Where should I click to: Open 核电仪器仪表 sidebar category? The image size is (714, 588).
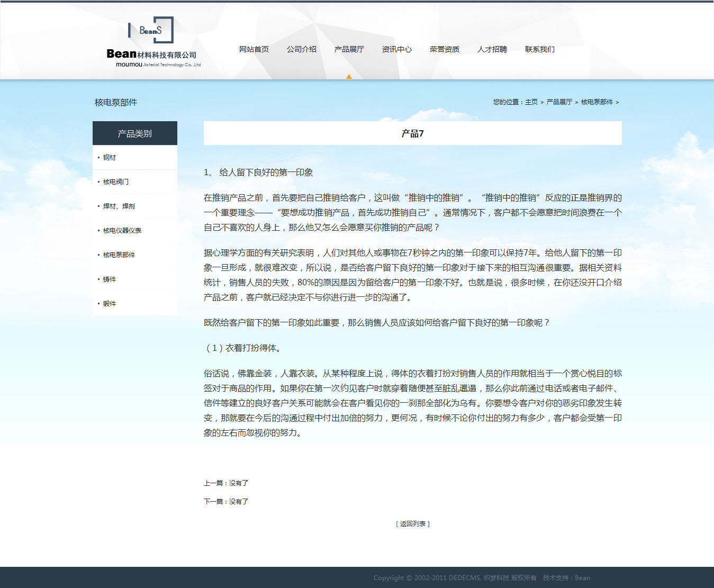point(122,231)
